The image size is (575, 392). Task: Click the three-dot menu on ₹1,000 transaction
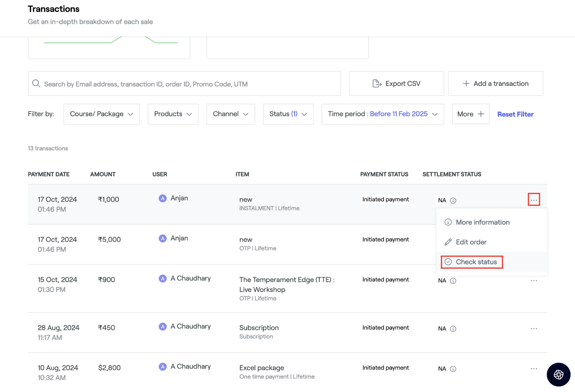point(534,200)
